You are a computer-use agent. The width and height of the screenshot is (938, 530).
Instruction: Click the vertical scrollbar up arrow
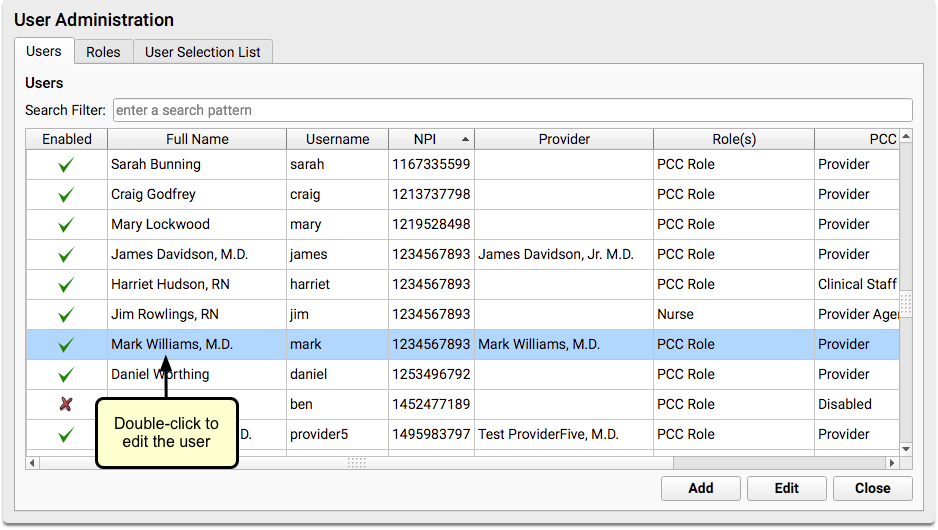pos(906,136)
